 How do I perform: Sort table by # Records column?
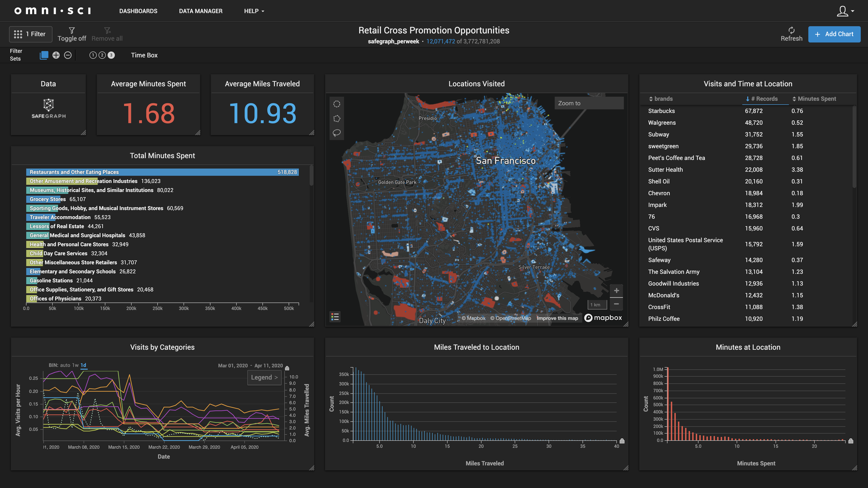[762, 99]
